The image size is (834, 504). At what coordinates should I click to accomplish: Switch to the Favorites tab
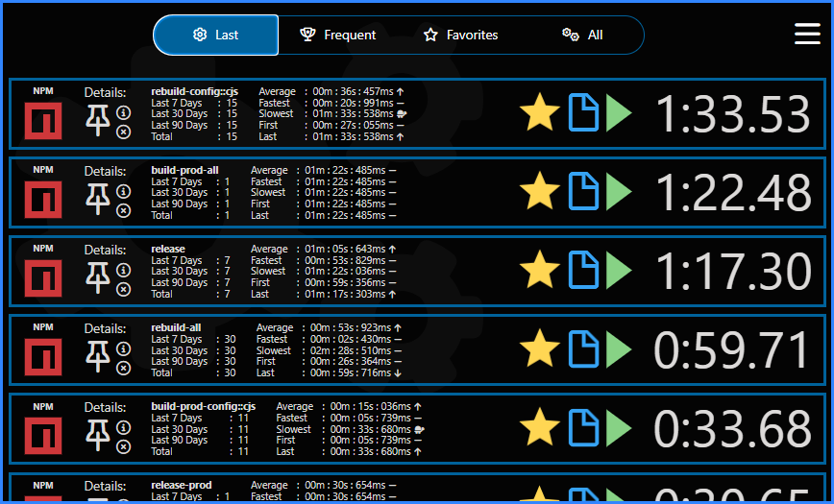460,35
